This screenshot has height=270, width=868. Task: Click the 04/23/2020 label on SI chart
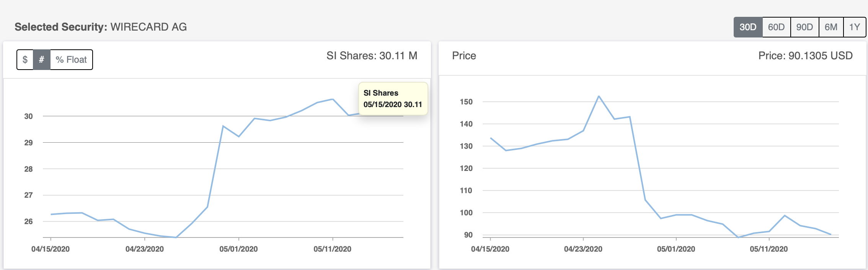coord(145,249)
